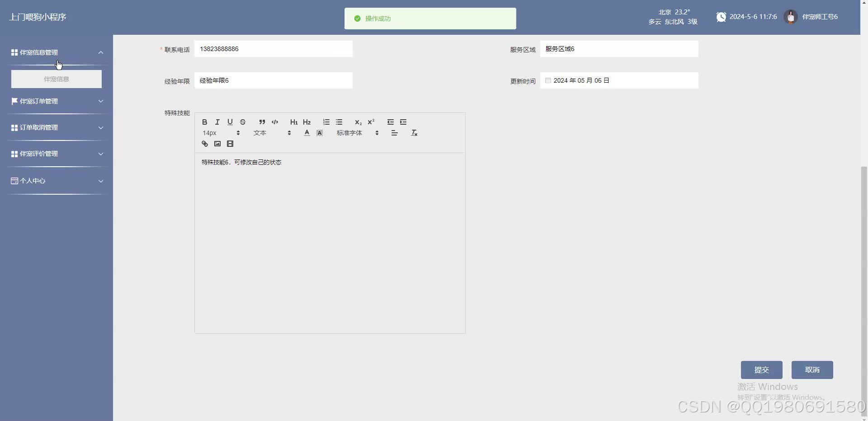Toggle bold formatting in the editor
The image size is (868, 421).
(204, 122)
